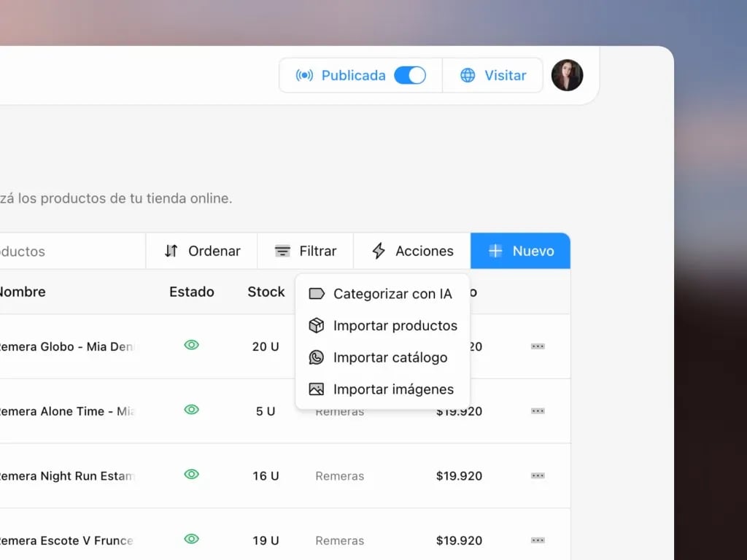Screen dimensions: 747x560
Task: Click the WhatsApp icon for Importar catálogo
Action: pos(317,357)
